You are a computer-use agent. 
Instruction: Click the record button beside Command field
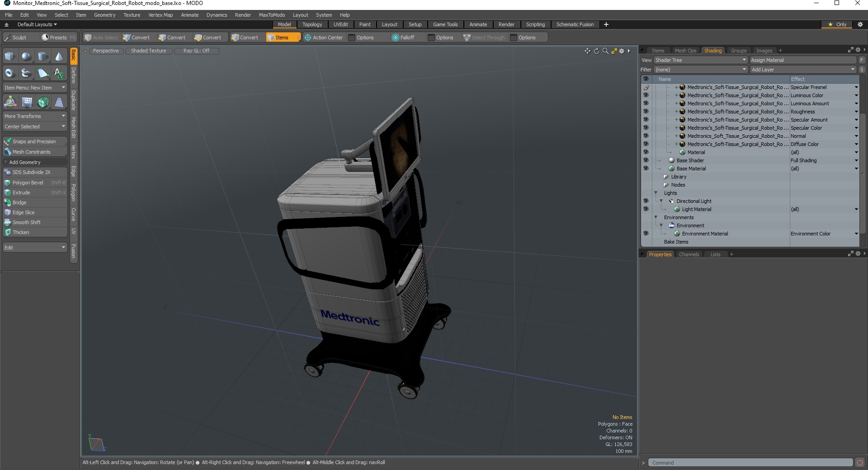click(860, 463)
